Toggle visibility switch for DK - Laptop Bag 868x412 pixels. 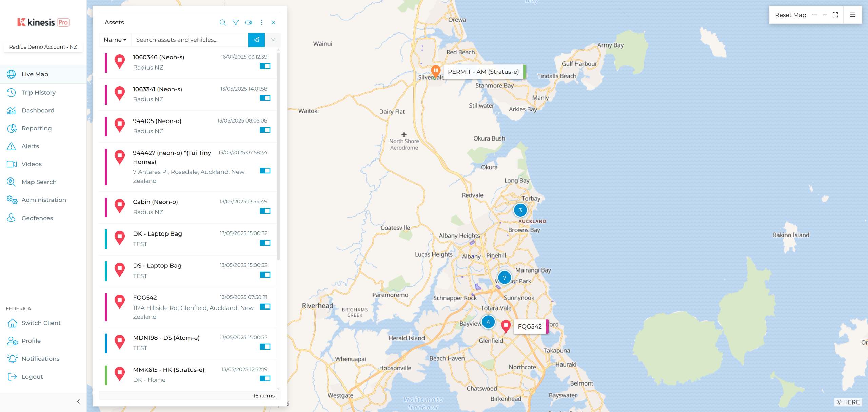(x=265, y=243)
